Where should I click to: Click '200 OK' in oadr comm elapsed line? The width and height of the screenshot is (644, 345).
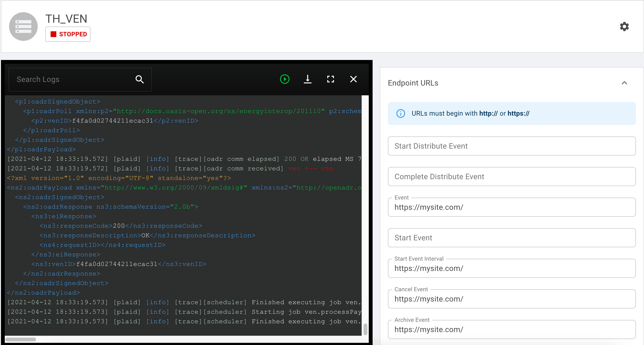[x=296, y=159]
